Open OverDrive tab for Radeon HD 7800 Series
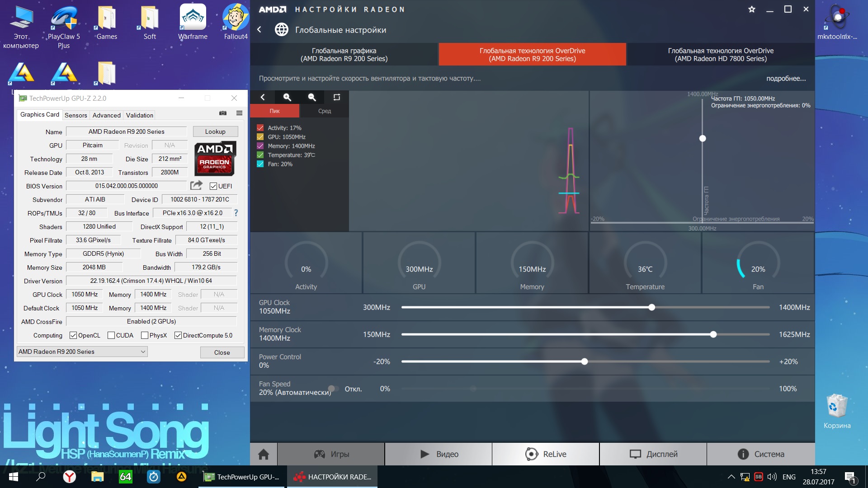The width and height of the screenshot is (868, 488). (721, 54)
